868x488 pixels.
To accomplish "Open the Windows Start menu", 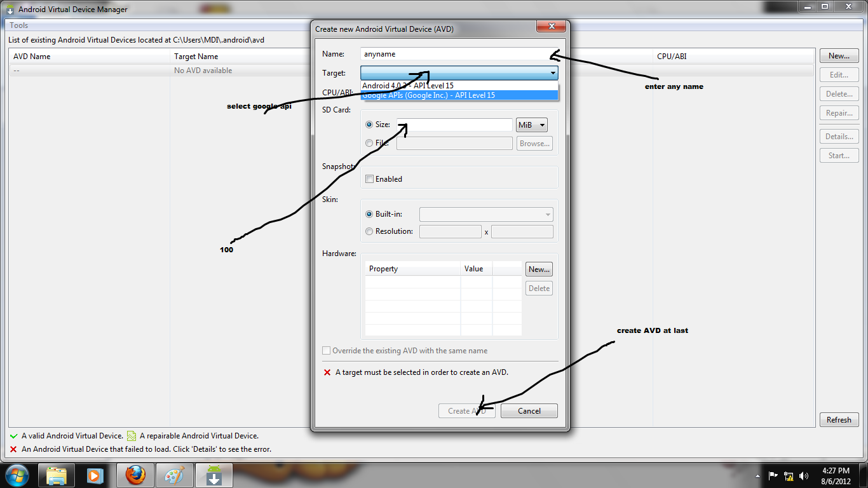I will tap(16, 475).
